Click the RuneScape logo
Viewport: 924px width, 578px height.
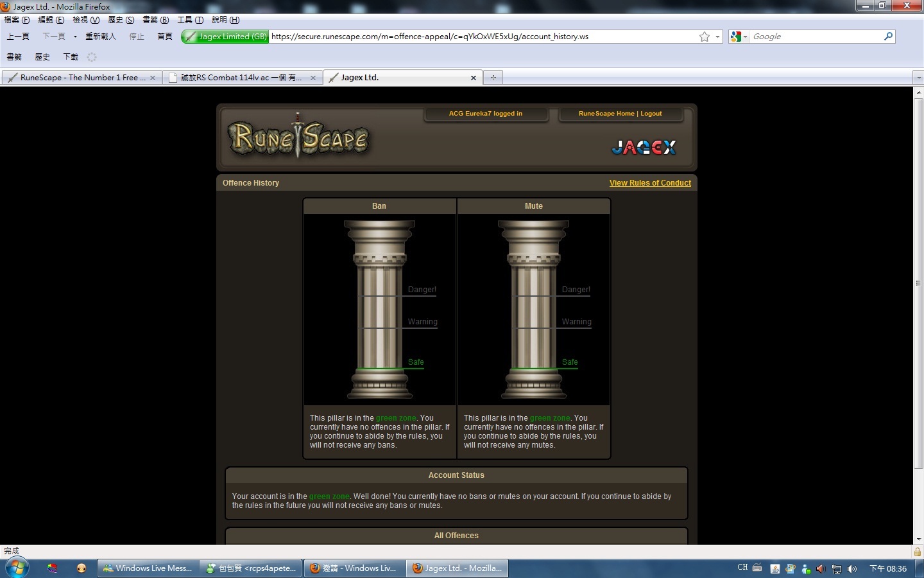point(298,137)
